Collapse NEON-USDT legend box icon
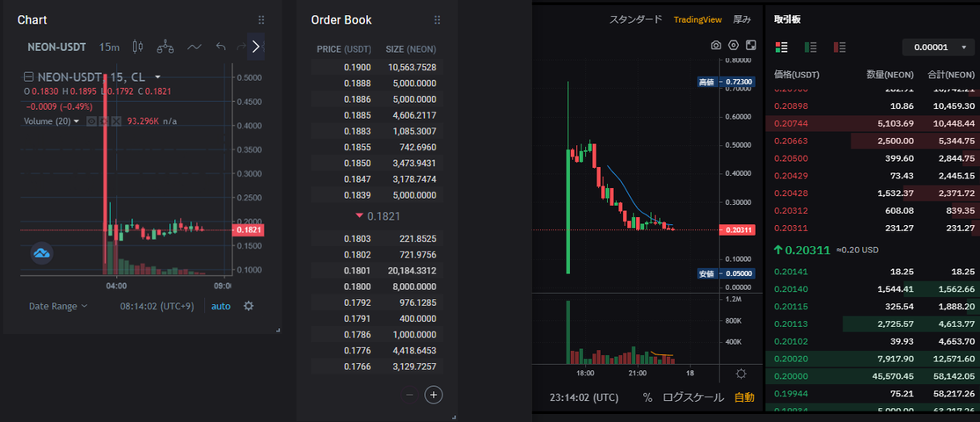This screenshot has width=980, height=422. [x=28, y=77]
